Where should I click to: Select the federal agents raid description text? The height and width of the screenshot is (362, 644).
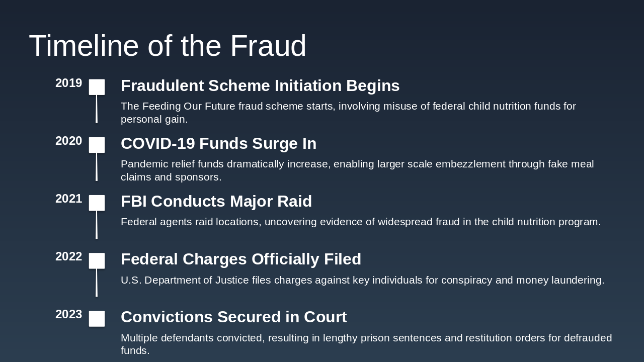(x=361, y=222)
